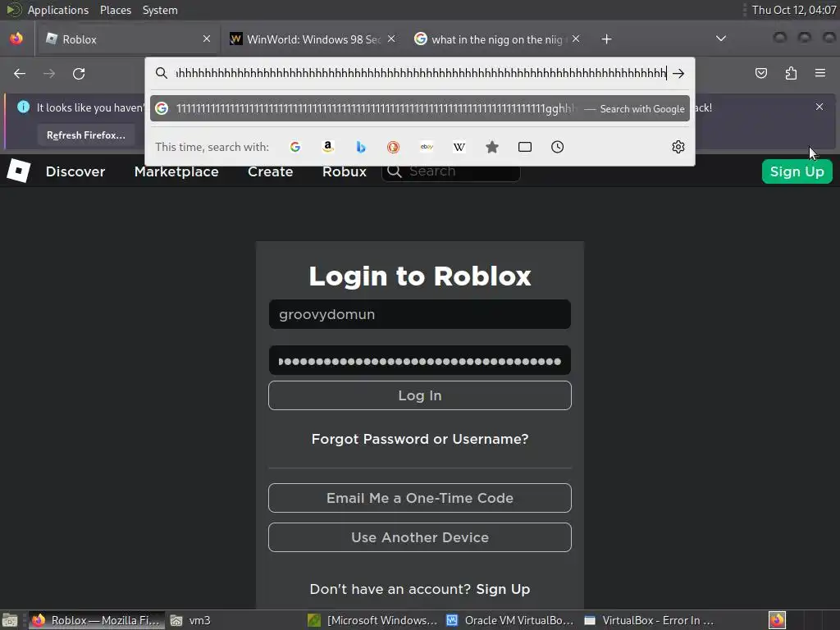Viewport: 840px width, 630px height.
Task: Open the Applications menu
Action: (x=58, y=10)
